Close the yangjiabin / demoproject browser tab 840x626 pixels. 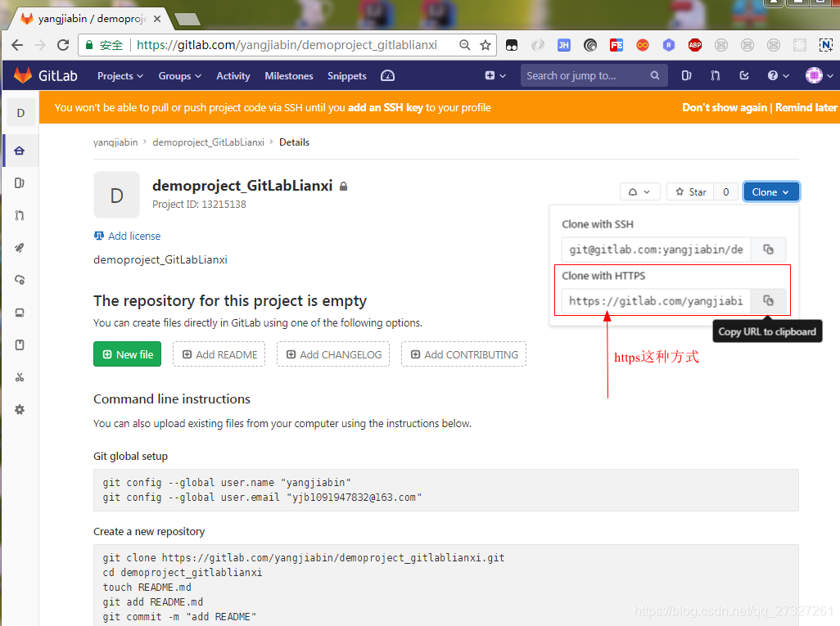[157, 19]
